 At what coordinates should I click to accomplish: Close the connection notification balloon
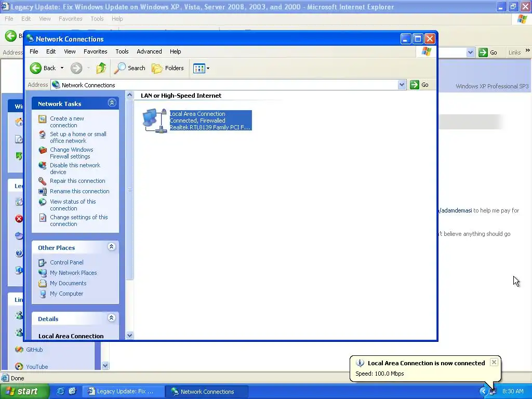(494, 362)
